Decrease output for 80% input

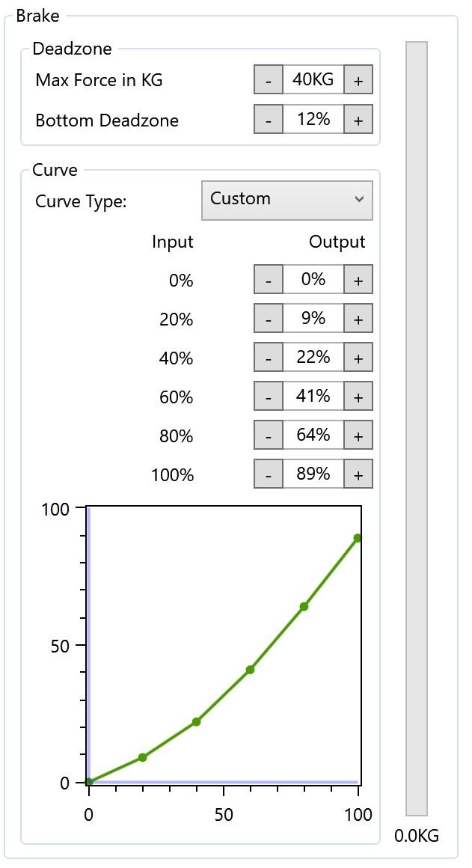269,435
